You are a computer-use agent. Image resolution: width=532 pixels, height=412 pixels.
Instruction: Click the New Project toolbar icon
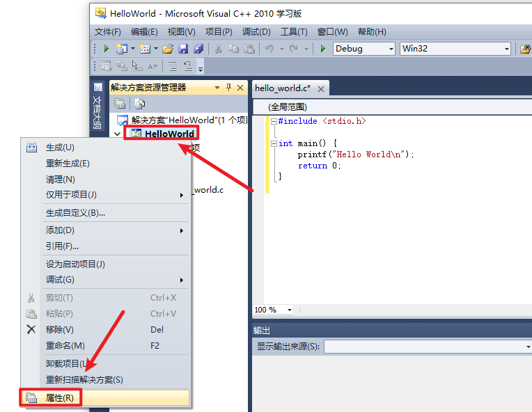121,49
